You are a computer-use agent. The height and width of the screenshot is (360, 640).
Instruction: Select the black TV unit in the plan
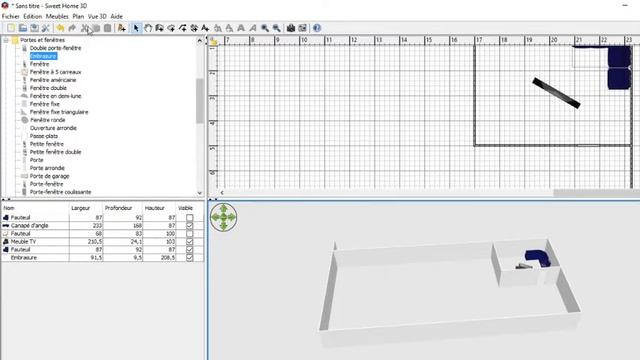tap(556, 93)
